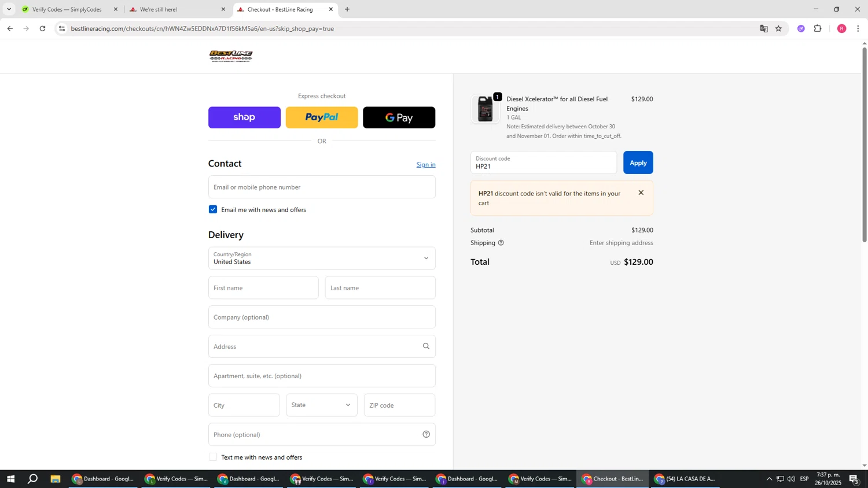The height and width of the screenshot is (488, 868).
Task: Click the BestLine Racing logo
Action: 231,56
